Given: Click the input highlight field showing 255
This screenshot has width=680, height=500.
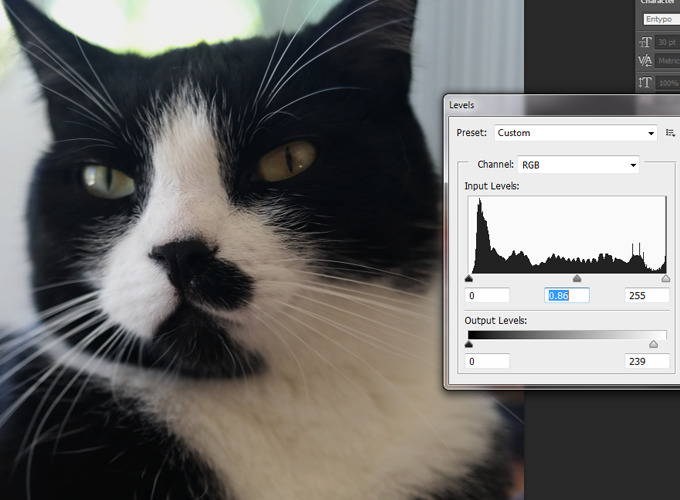Looking at the screenshot, I should click(647, 296).
